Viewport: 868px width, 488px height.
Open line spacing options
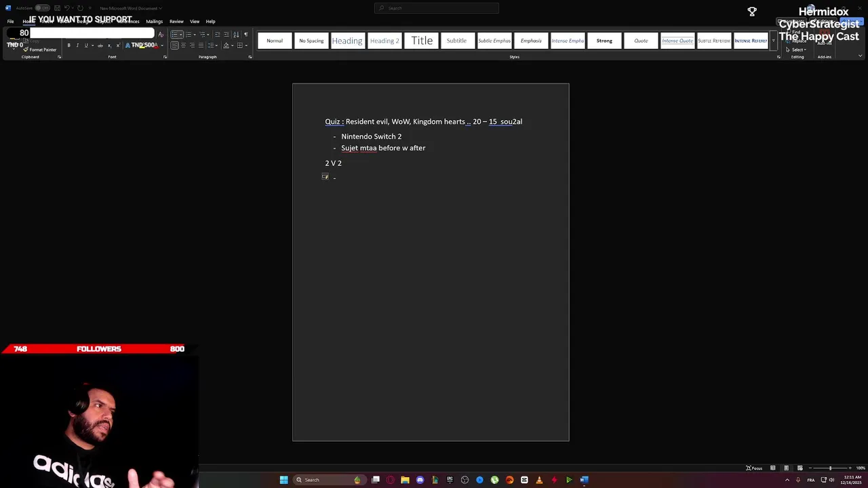coord(210,45)
